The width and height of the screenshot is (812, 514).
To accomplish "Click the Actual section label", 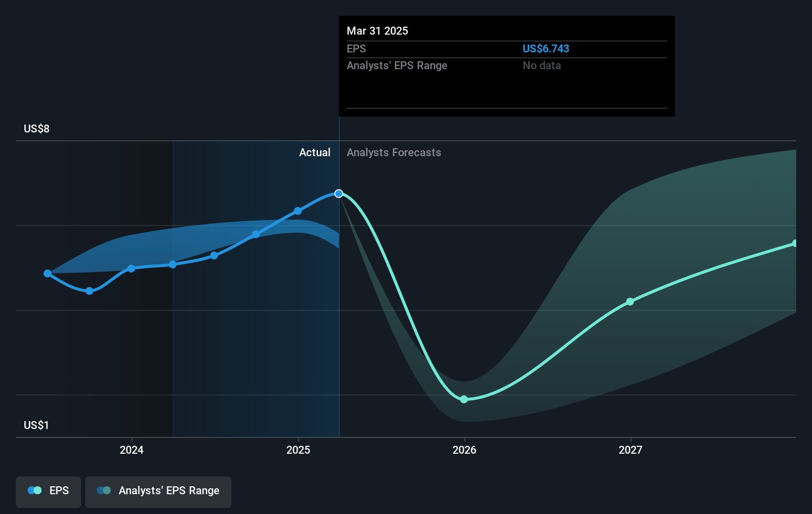I will pyautogui.click(x=315, y=153).
